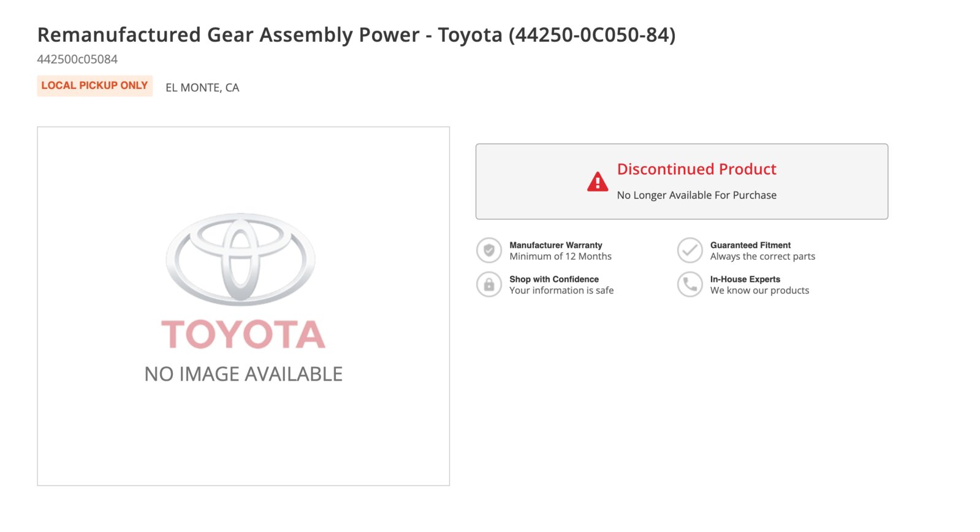980x532 pixels.
Task: Click the Manufacturer Warranty label
Action: 556,245
